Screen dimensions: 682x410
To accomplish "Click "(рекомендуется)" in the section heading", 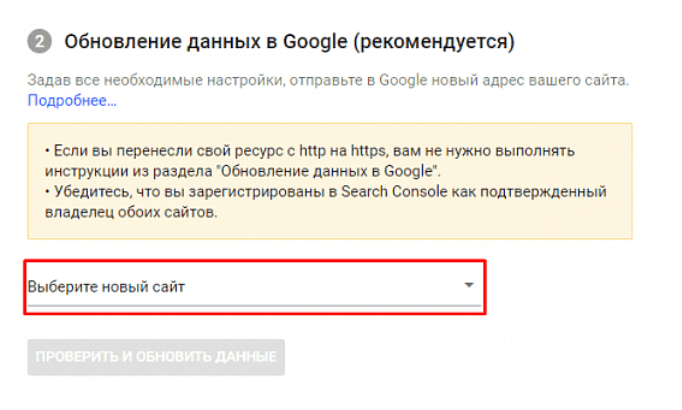I will click(x=438, y=42).
